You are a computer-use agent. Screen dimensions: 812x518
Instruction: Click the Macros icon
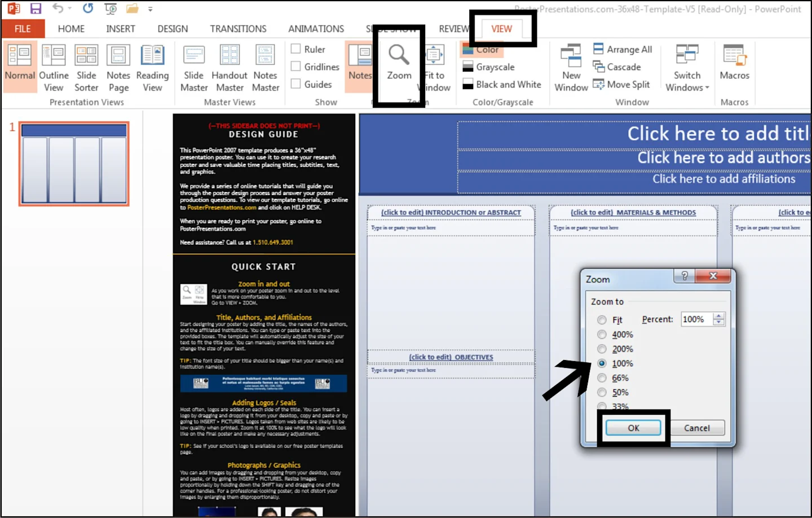click(x=734, y=68)
